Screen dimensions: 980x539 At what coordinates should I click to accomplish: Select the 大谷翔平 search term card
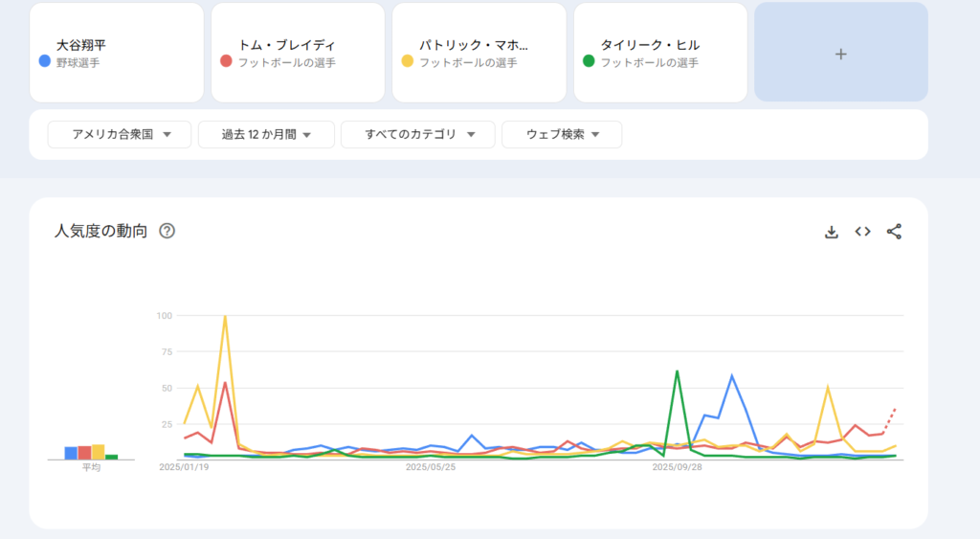coord(117,53)
